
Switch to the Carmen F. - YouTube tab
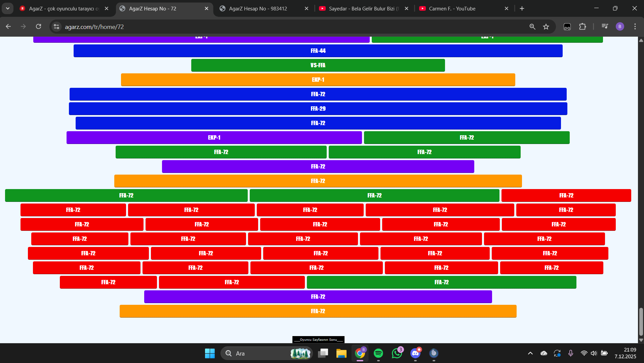click(x=464, y=8)
